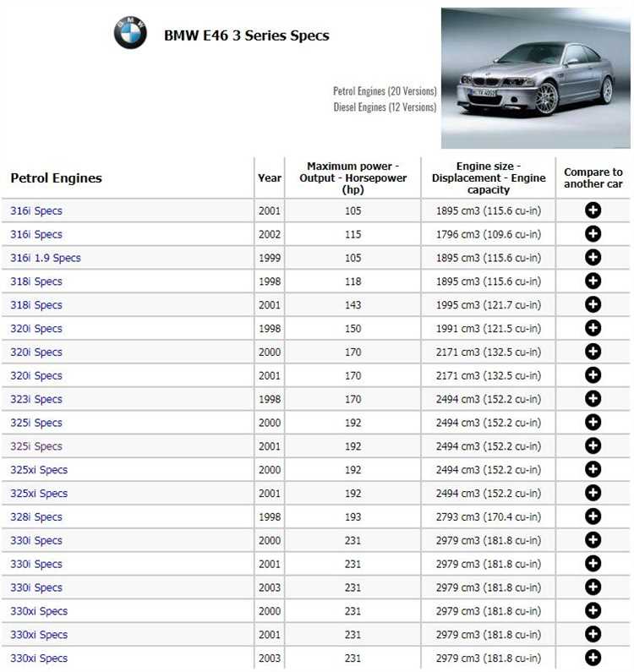
Task: Click compare plus icon for 325xi 2000
Action: pos(593,470)
